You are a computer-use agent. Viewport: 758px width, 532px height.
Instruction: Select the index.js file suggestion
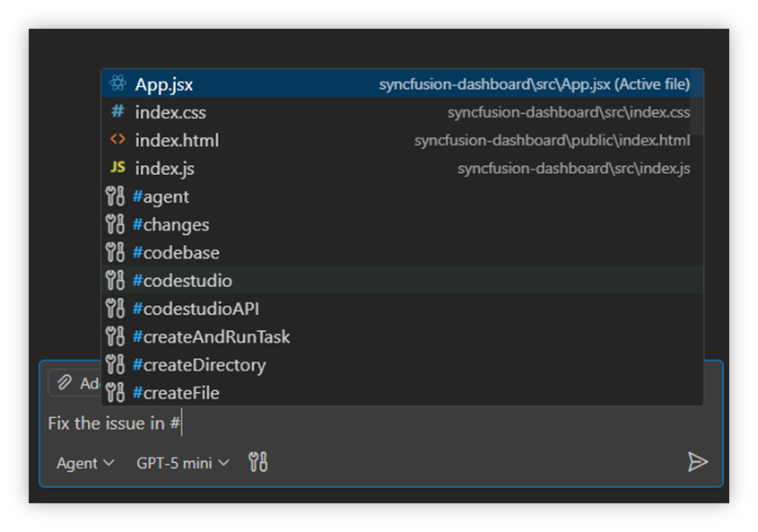(x=165, y=169)
